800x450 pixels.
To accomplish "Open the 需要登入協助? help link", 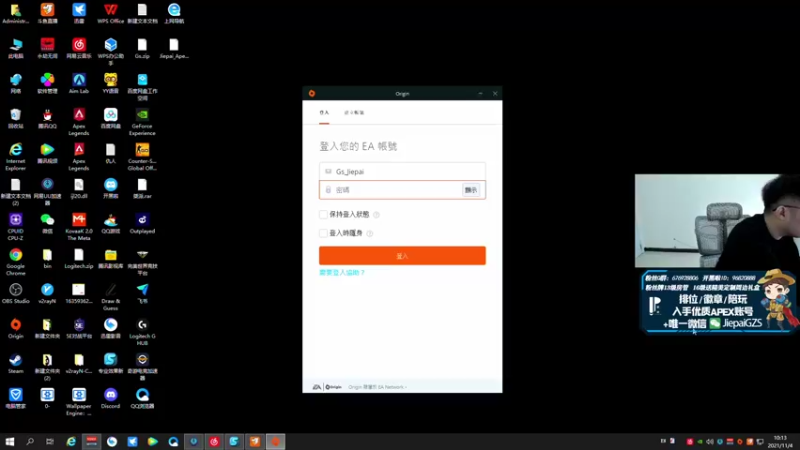I will point(342,272).
